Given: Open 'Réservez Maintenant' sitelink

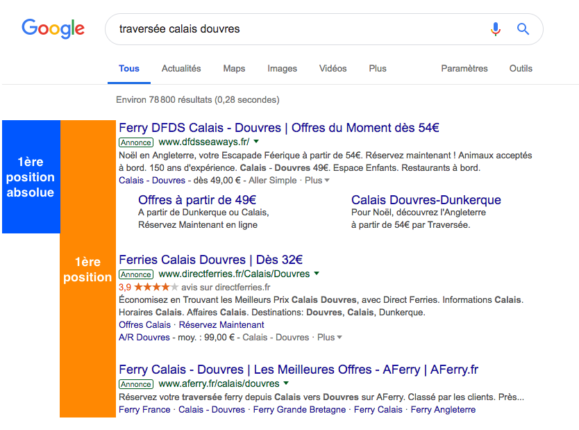Looking at the screenshot, I should [x=221, y=325].
